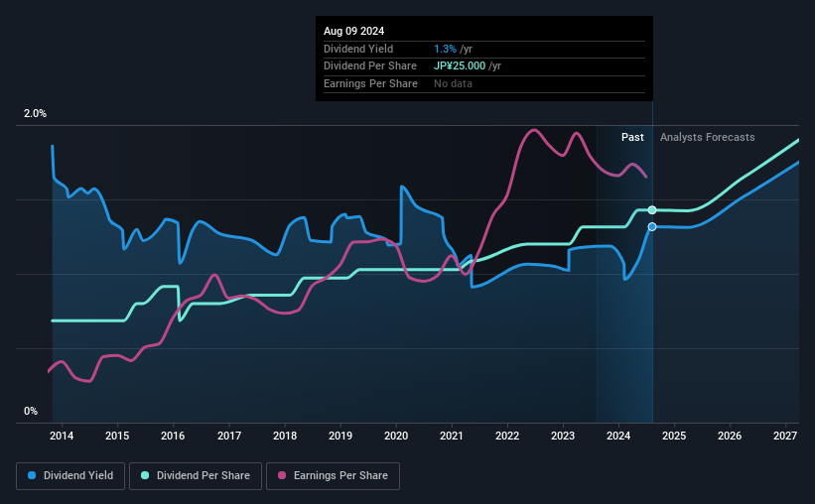Click the JP¥25.000 value in the tooltip
Image resolution: width=815 pixels, height=504 pixels.
point(460,66)
